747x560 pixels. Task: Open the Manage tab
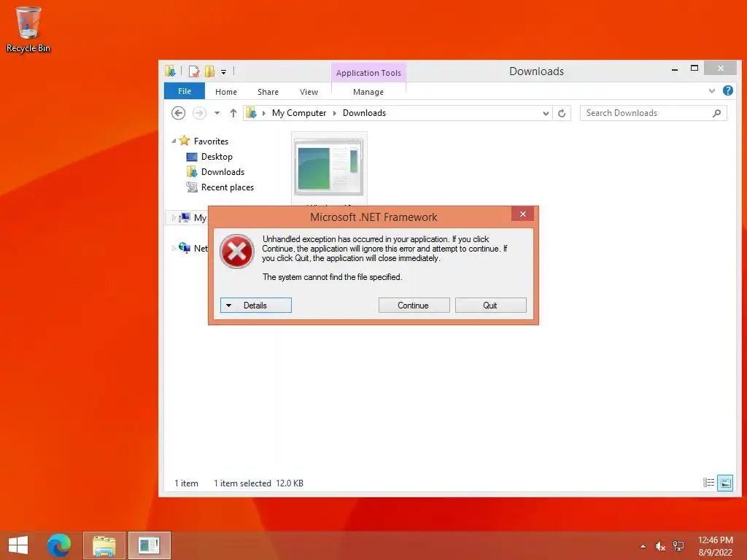point(368,92)
